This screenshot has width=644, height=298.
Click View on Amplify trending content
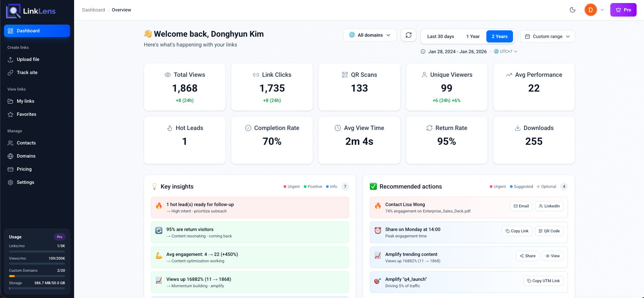(552, 256)
